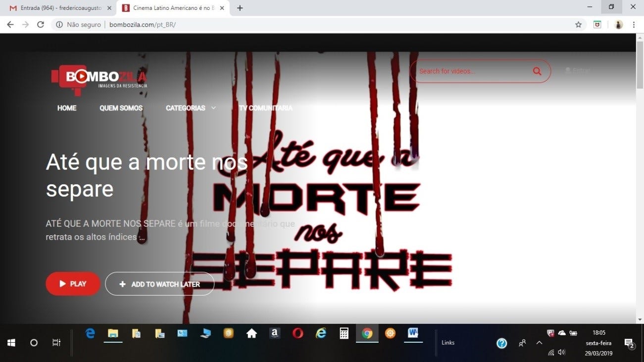
Task: Reload the bombozila page
Action: [41, 24]
